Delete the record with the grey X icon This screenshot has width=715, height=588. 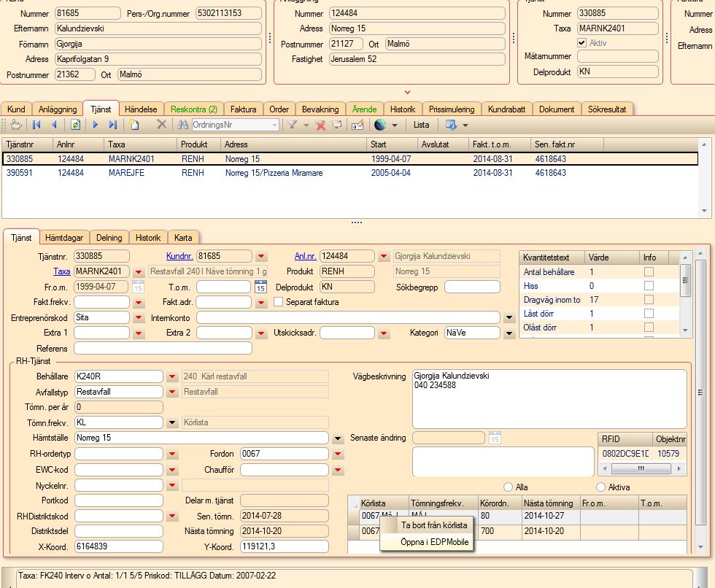point(161,124)
